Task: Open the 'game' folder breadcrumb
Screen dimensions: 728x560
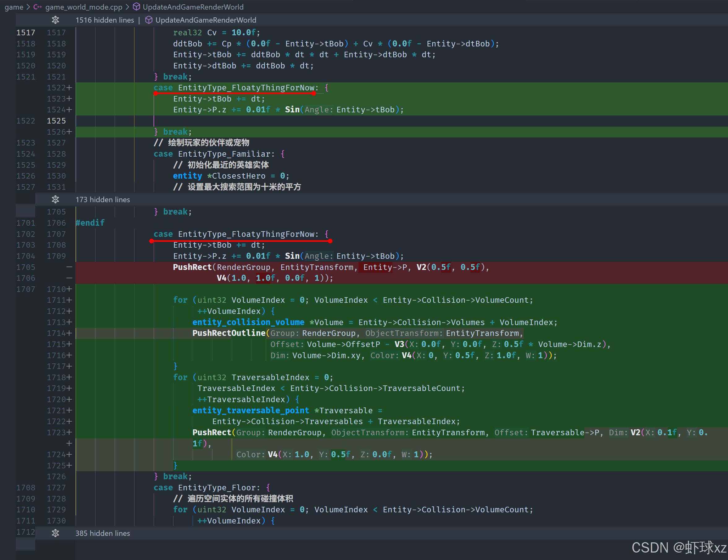Action: 14,7
